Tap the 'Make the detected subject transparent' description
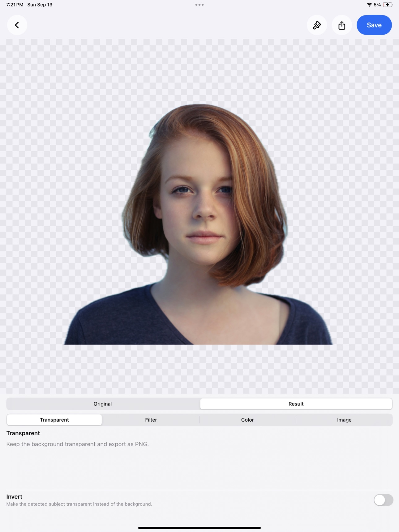 click(x=79, y=504)
